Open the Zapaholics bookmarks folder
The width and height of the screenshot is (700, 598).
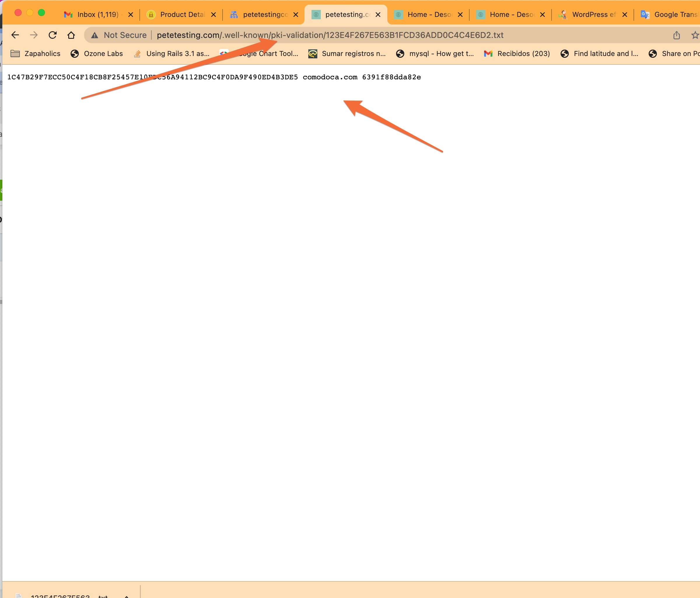[x=36, y=53]
